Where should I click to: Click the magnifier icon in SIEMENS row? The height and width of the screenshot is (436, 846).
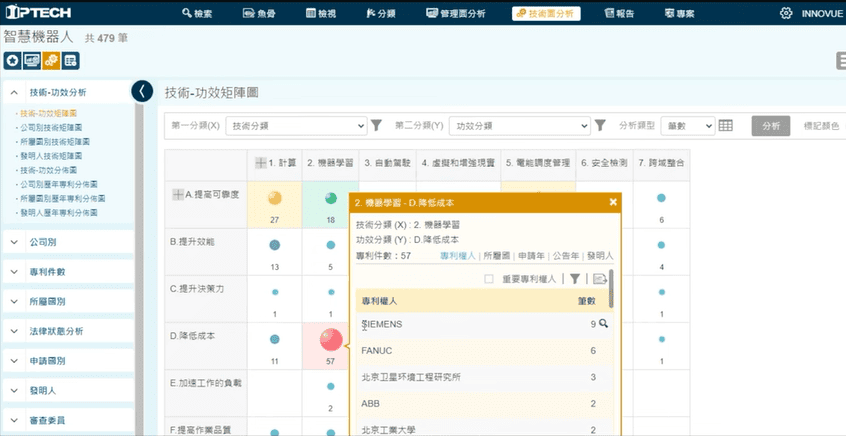click(x=603, y=324)
